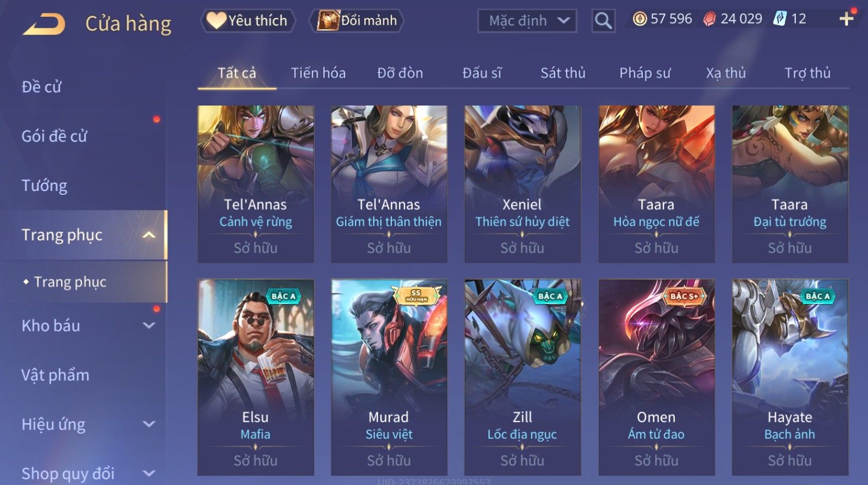Open Gói đề cử in sidebar
868x485 pixels.
click(54, 136)
